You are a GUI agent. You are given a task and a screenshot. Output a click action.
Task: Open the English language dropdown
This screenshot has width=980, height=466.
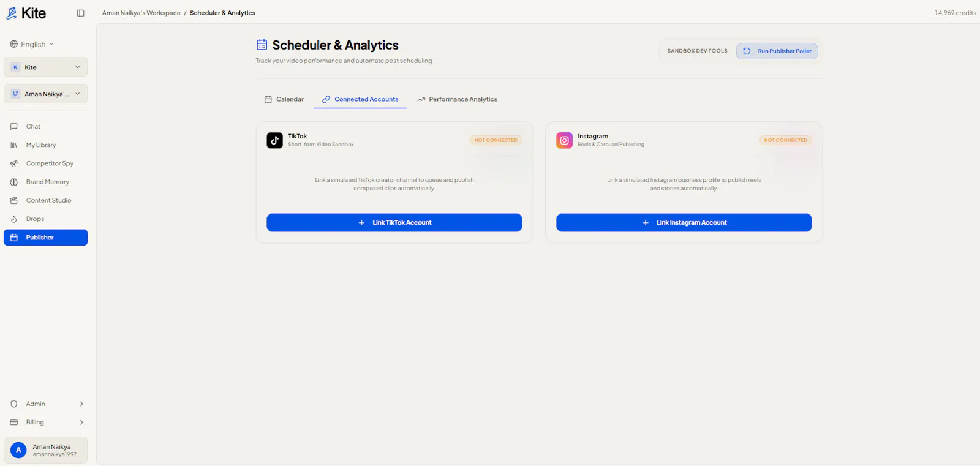[x=32, y=44]
